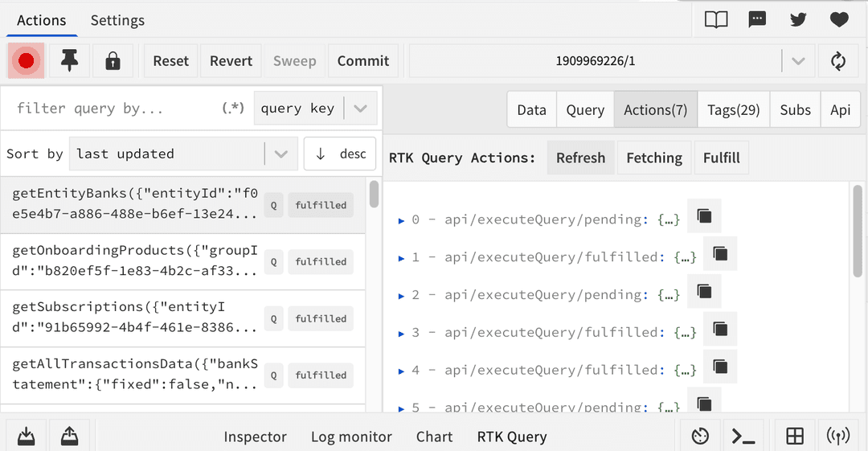Pause recording with the red record button
Viewport: 868px width, 451px height.
click(x=26, y=61)
